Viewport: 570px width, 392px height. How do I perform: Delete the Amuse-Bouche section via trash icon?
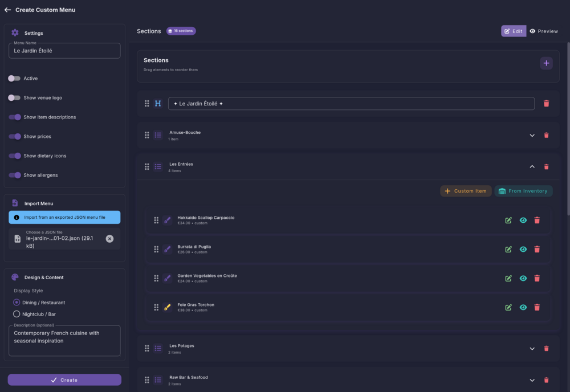point(546,135)
